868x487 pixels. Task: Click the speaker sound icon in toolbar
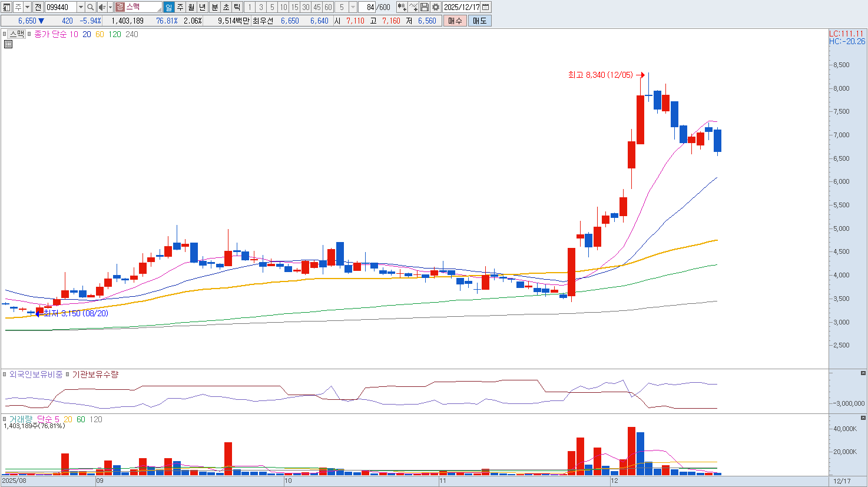(102, 7)
